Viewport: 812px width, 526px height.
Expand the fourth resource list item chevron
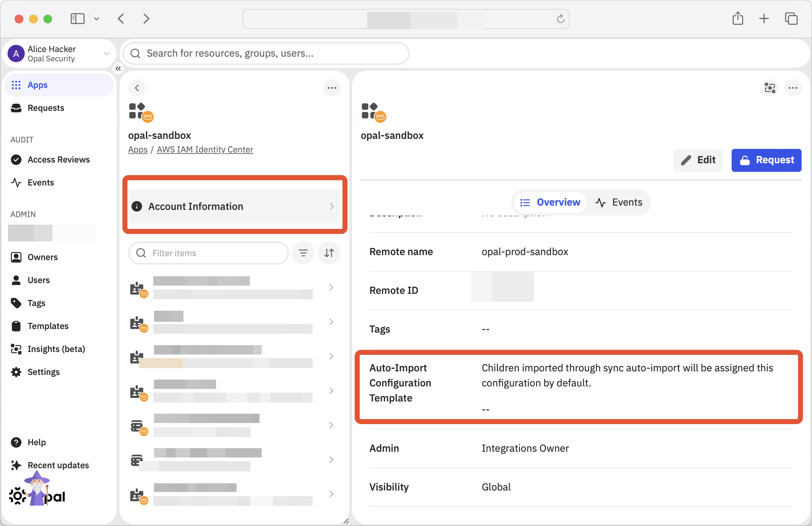331,391
